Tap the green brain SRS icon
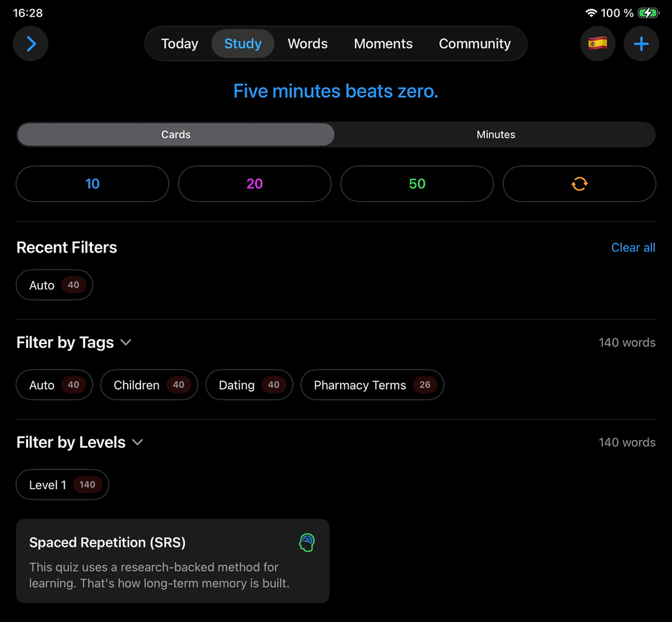The height and width of the screenshot is (622, 672). click(307, 543)
